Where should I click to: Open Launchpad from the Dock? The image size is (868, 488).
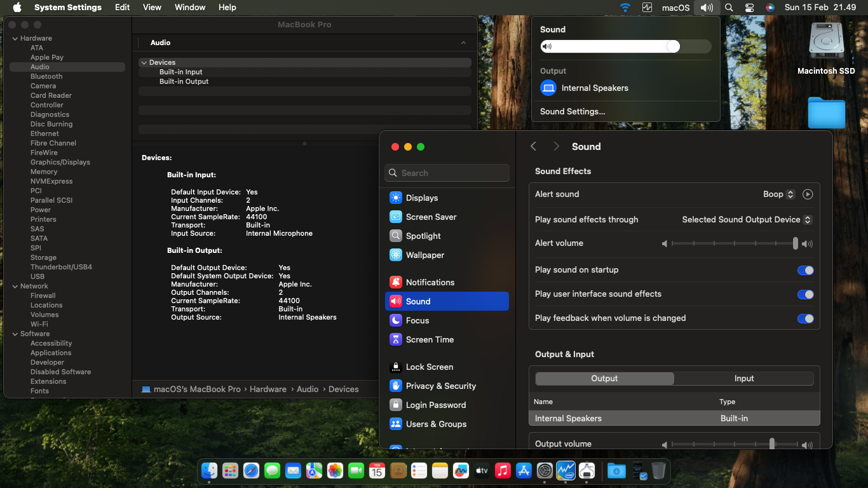coord(230,471)
